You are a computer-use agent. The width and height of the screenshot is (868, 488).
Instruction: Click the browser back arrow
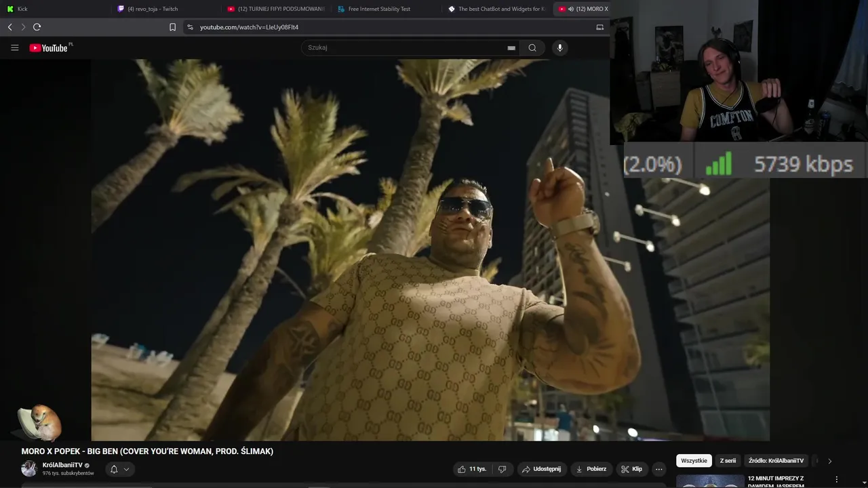[9, 27]
